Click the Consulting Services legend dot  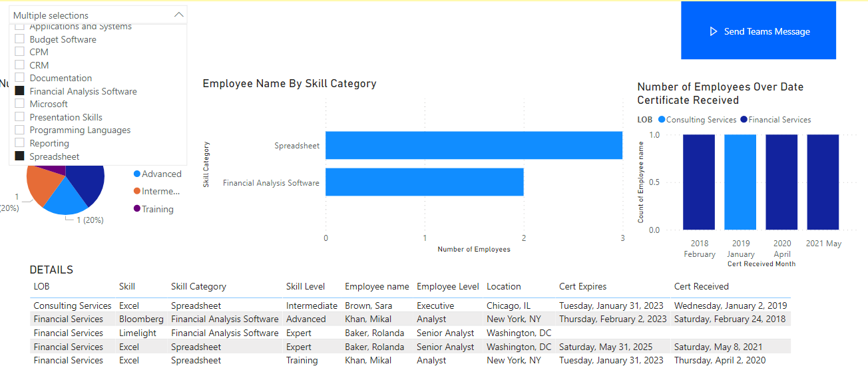tap(662, 120)
